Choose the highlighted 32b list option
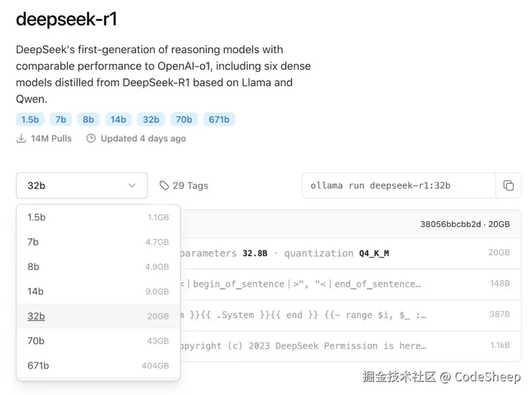 (98, 316)
